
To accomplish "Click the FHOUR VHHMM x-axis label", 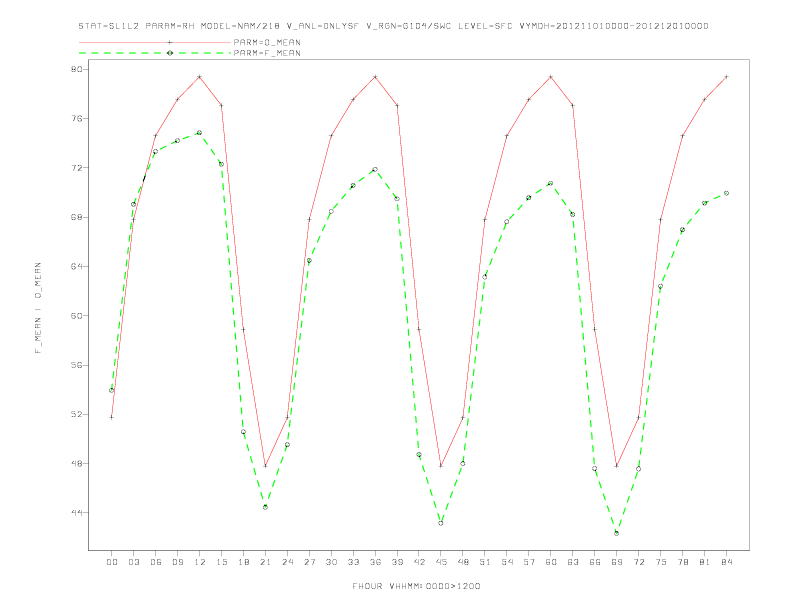I will 416,586.
